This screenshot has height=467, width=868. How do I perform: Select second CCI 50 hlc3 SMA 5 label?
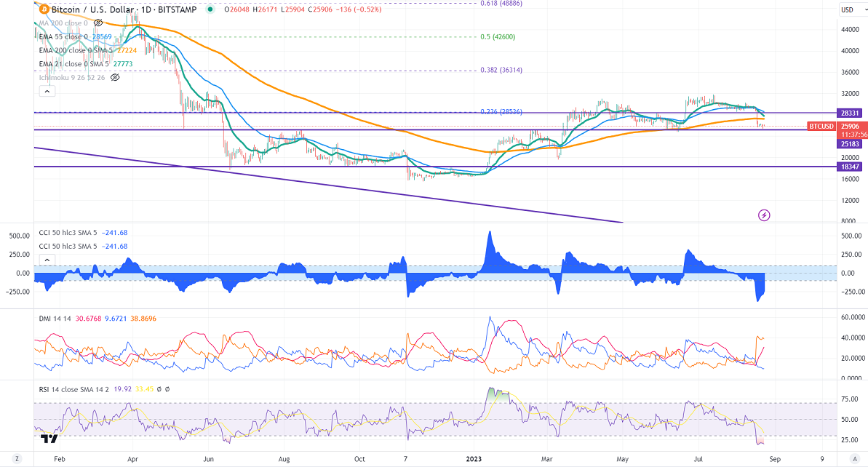[68, 246]
